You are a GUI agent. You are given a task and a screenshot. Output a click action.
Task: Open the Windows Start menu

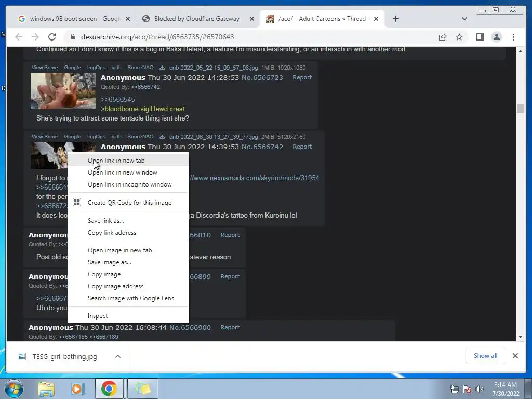[x=14, y=389]
